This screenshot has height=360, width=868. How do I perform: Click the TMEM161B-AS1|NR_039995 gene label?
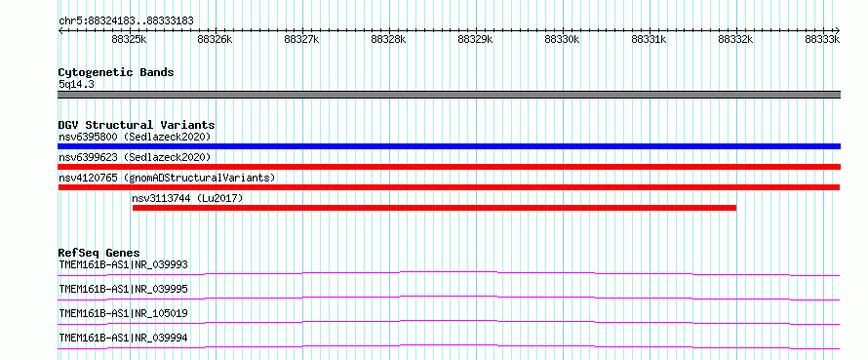(123, 289)
